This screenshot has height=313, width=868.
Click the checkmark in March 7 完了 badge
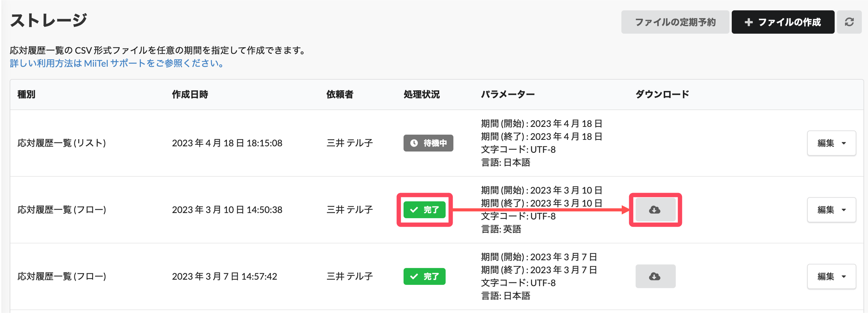[414, 276]
